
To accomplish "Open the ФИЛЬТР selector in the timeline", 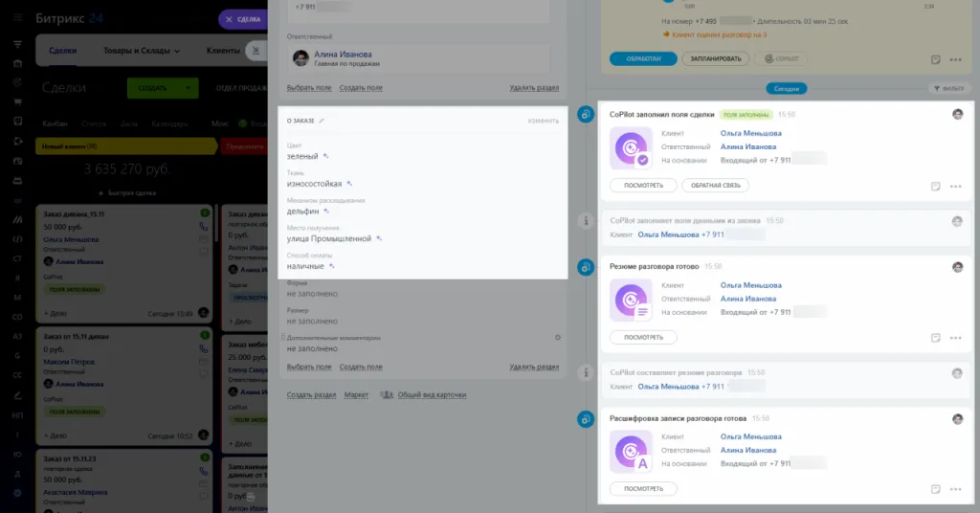I will pyautogui.click(x=949, y=88).
